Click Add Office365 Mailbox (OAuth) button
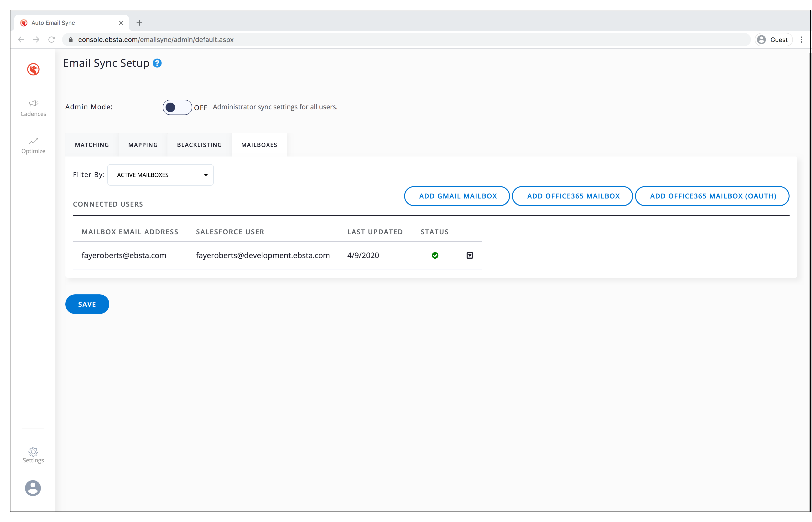 [x=713, y=196]
